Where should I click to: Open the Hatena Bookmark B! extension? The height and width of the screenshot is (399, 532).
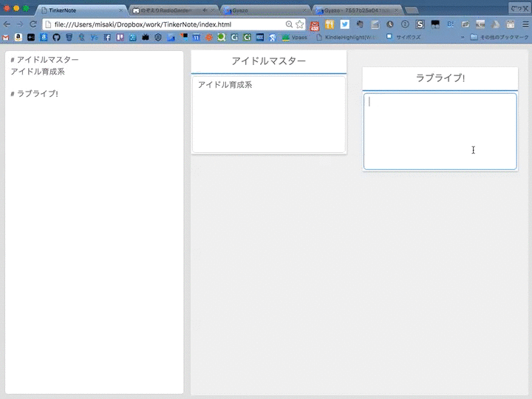[x=450, y=24]
